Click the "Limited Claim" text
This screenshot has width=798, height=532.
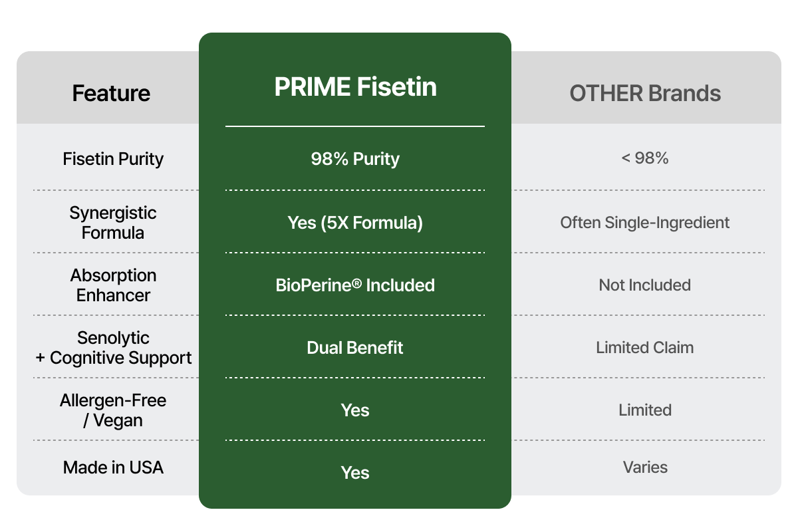tap(645, 348)
